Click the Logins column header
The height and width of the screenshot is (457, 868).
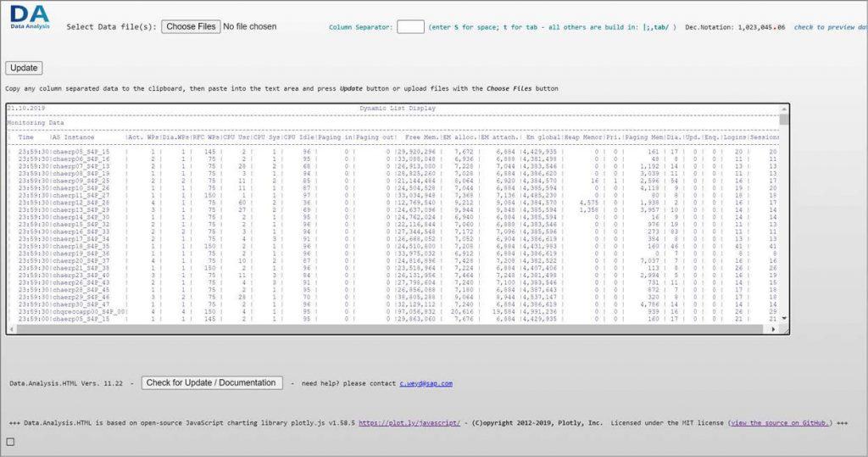click(735, 137)
